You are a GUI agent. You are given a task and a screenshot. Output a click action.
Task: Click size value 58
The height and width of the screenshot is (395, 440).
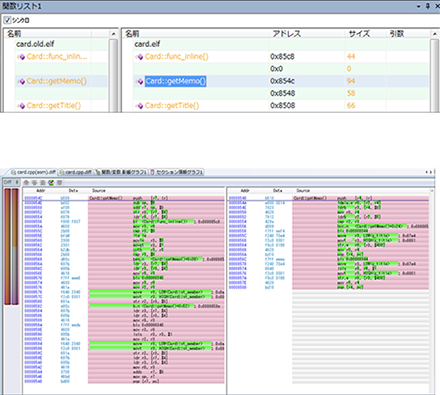pos(351,93)
